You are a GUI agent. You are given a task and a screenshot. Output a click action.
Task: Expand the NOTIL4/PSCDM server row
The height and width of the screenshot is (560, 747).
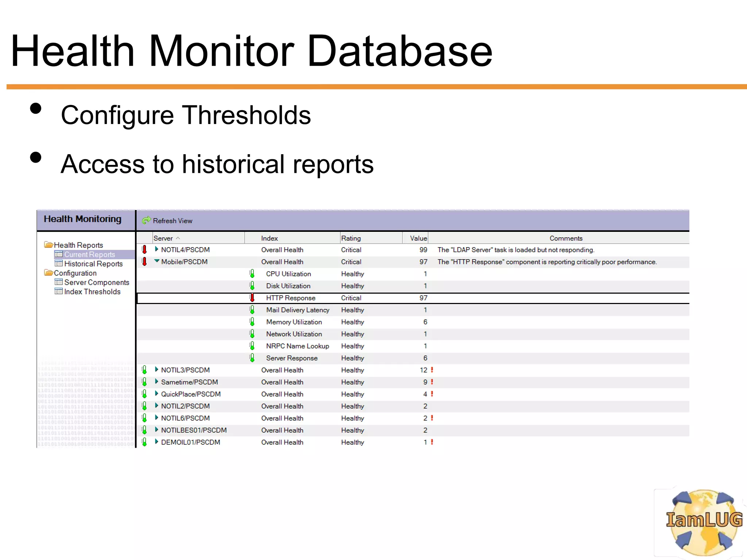pos(156,249)
